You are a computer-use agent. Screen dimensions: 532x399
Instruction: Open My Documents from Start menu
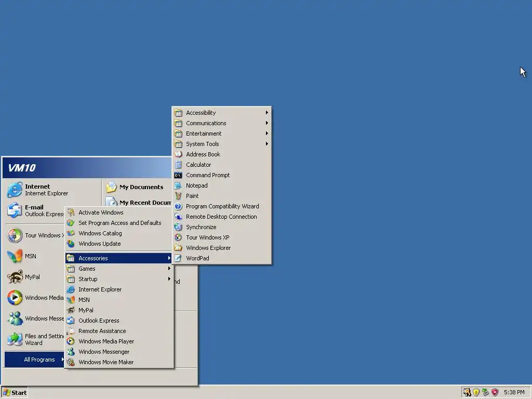pyautogui.click(x=137, y=187)
